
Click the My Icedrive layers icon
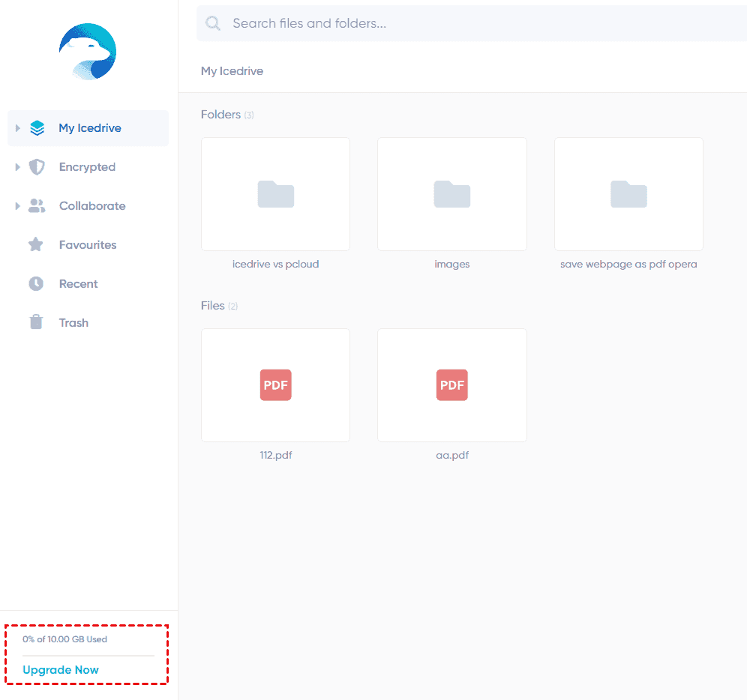tap(37, 128)
